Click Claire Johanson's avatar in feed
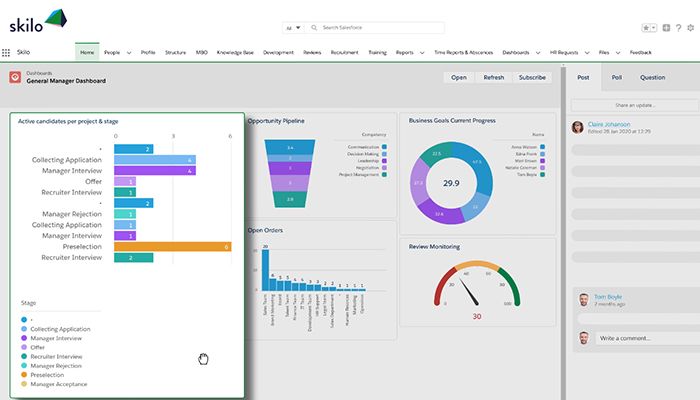The image size is (700, 400). pyautogui.click(x=578, y=127)
